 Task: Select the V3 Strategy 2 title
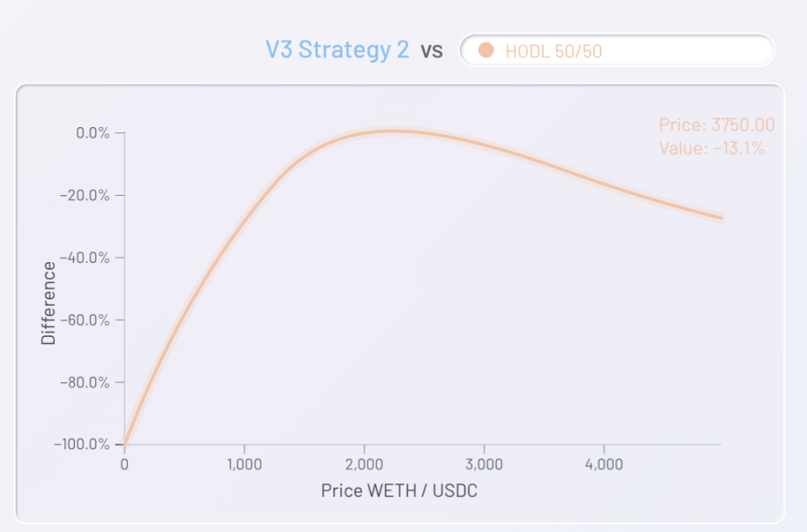click(x=337, y=50)
